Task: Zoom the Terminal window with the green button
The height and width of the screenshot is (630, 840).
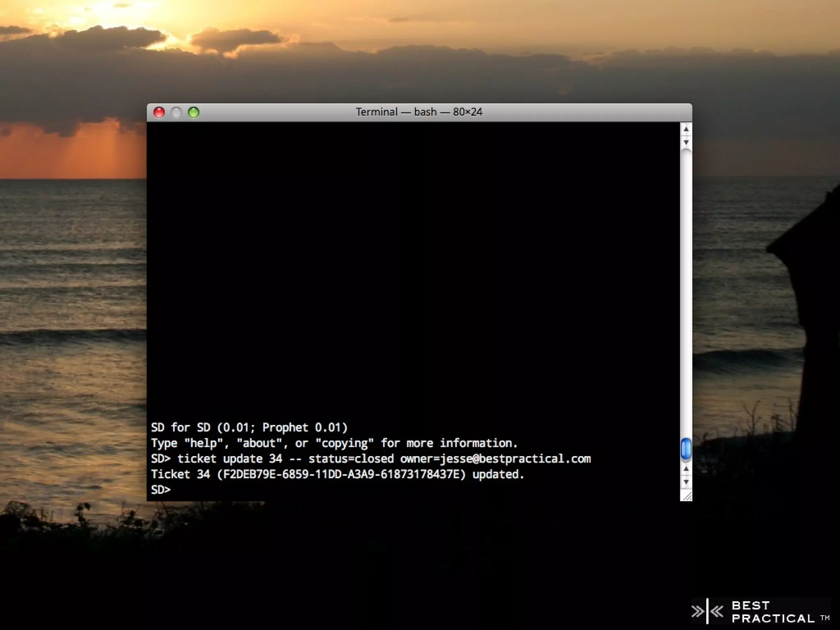Action: pos(194,112)
